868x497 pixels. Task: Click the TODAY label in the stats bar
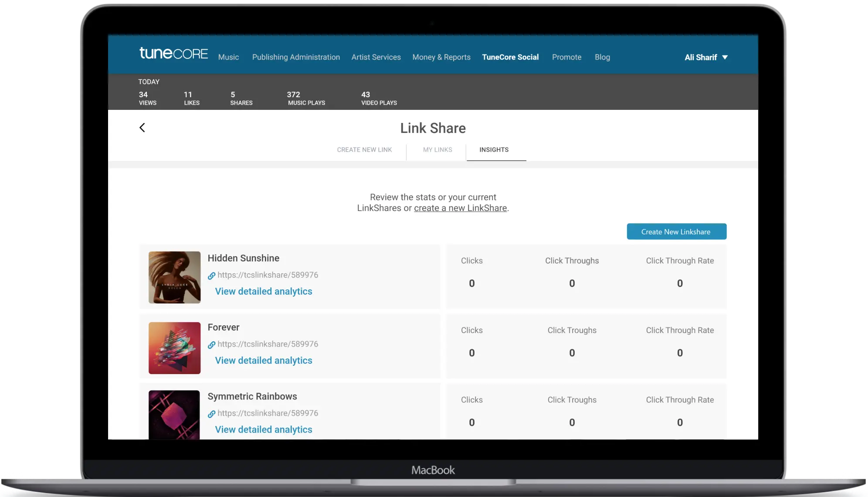(149, 82)
